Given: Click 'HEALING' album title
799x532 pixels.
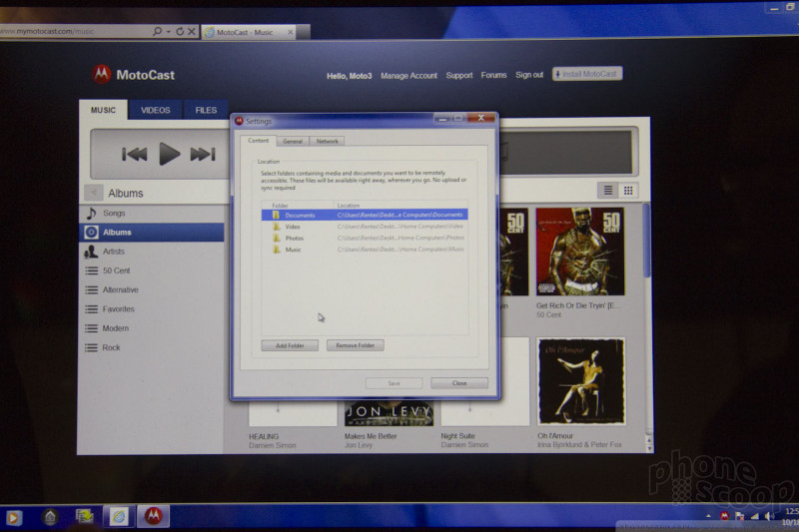Looking at the screenshot, I should [x=264, y=436].
